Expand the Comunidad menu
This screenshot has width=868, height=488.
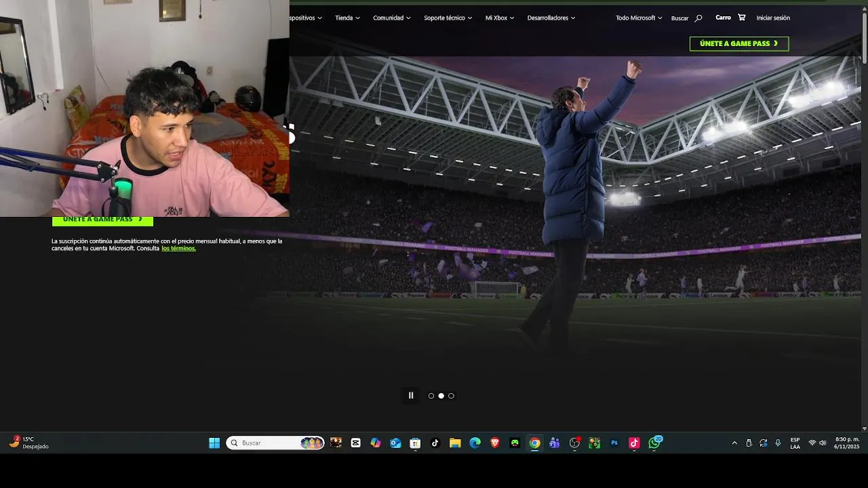(x=391, y=18)
